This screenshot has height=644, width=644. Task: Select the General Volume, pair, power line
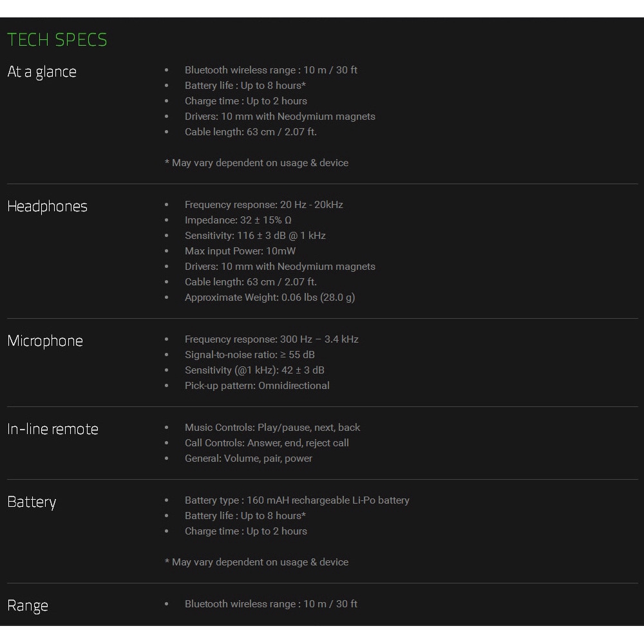pos(248,459)
